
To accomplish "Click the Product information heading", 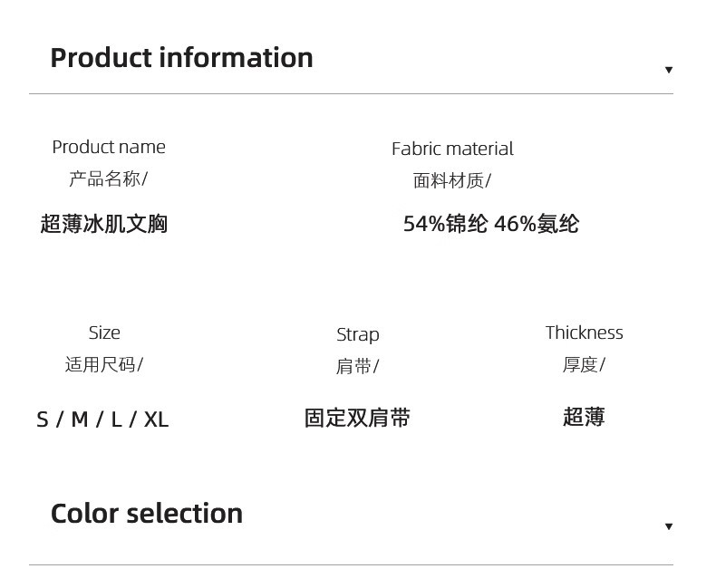I will coord(181,58).
